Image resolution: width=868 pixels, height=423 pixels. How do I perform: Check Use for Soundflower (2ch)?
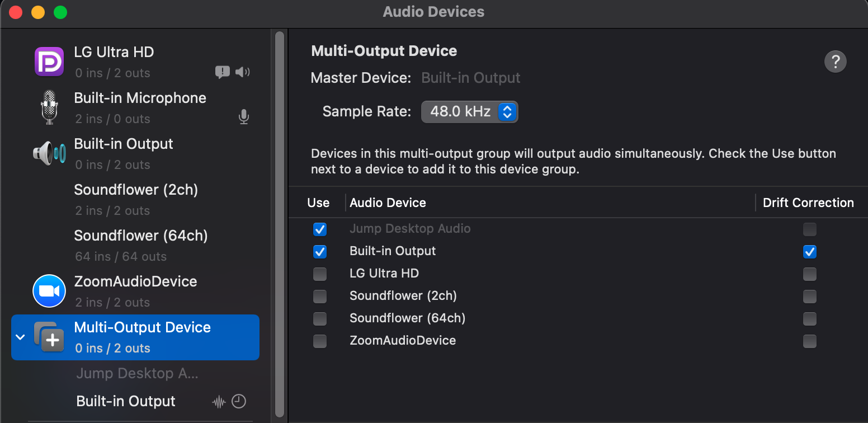coord(320,297)
